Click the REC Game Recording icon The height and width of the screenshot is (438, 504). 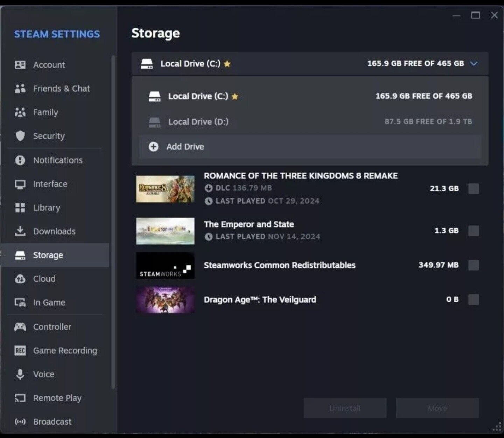tap(20, 351)
